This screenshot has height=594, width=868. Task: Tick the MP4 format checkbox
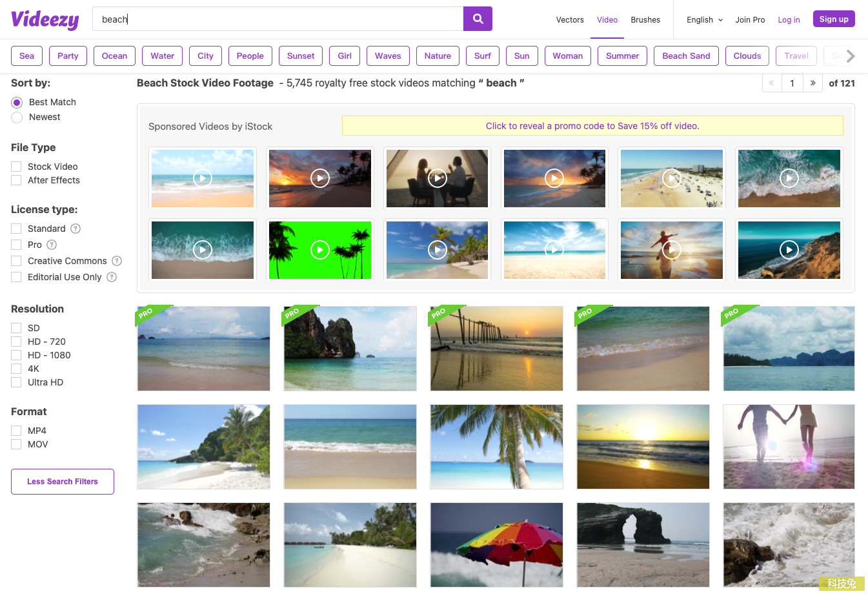16,431
